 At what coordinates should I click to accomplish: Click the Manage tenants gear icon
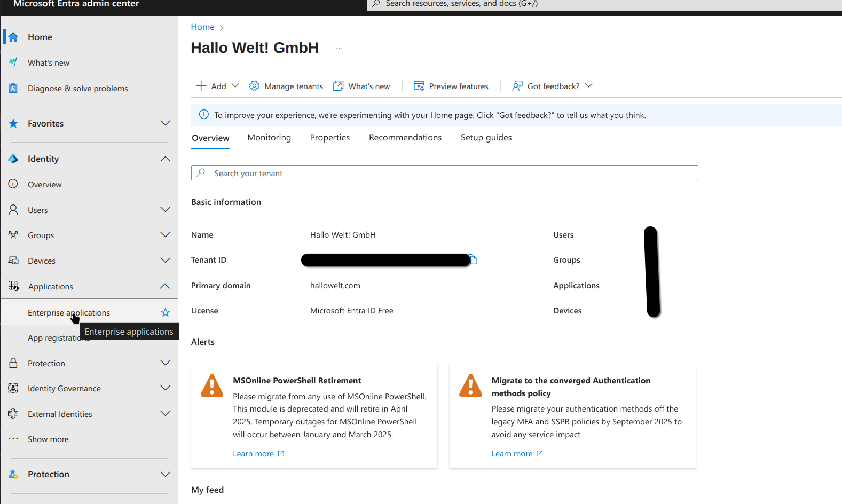(254, 86)
